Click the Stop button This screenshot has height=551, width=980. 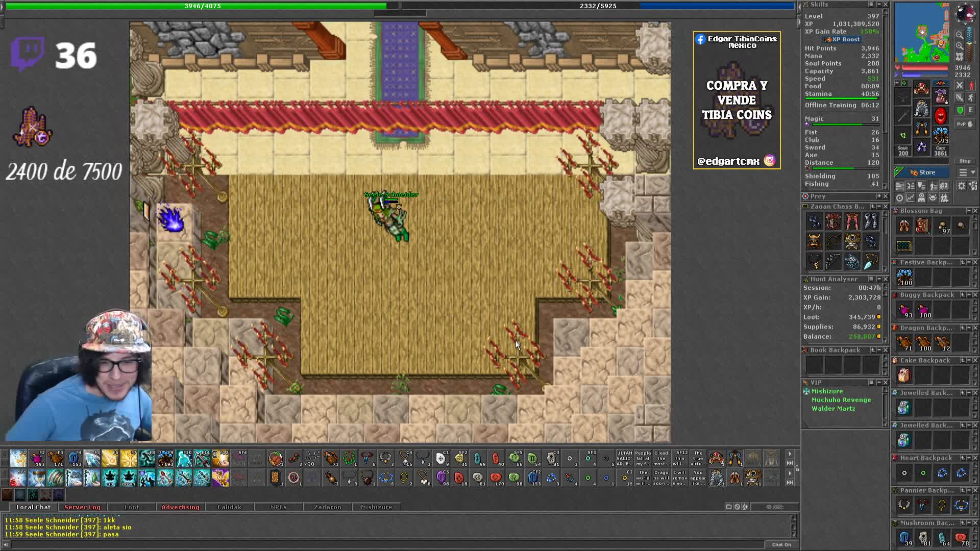[965, 161]
